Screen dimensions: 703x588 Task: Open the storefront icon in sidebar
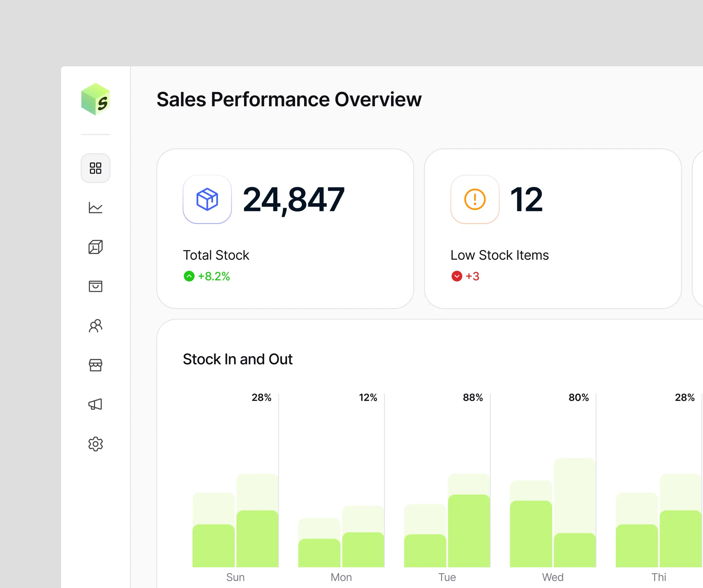point(95,365)
